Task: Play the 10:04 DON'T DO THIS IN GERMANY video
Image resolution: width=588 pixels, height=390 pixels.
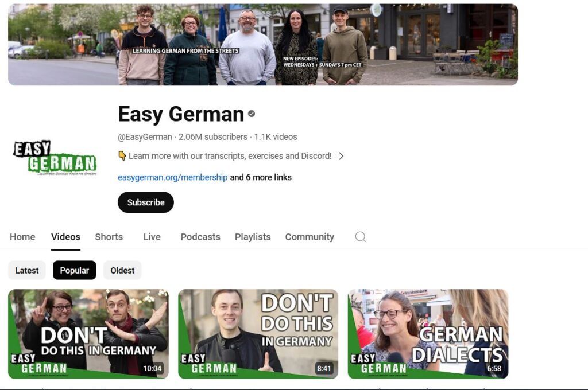Action: click(x=89, y=333)
